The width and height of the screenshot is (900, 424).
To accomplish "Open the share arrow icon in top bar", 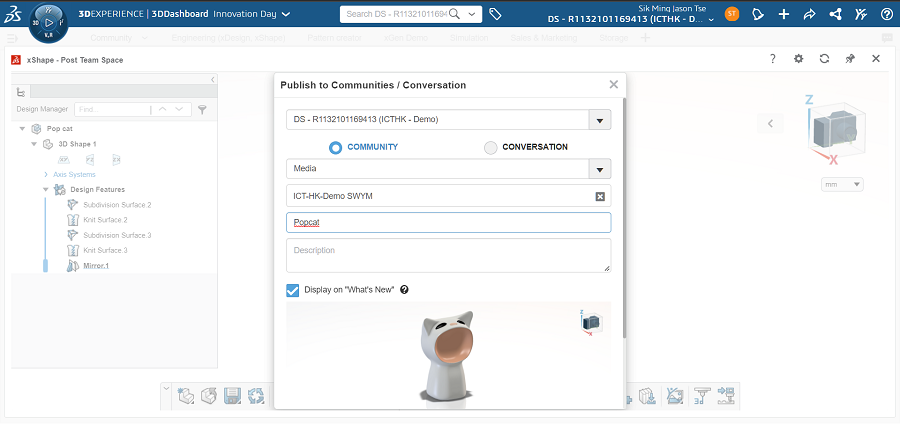I will (x=809, y=14).
